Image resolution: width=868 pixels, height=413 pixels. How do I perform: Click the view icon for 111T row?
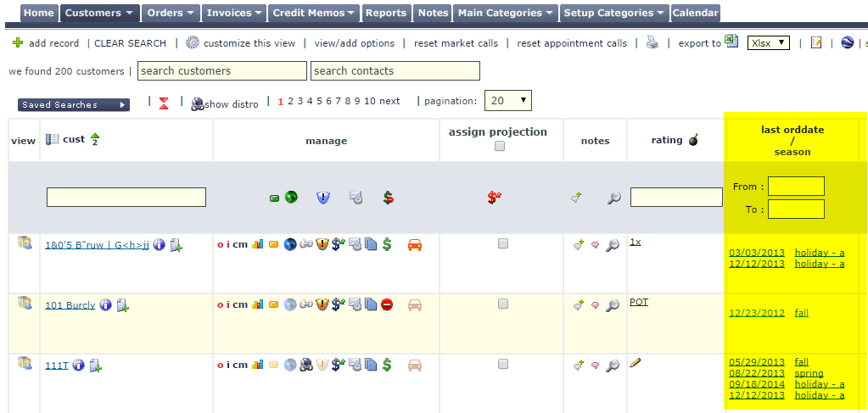pos(25,363)
